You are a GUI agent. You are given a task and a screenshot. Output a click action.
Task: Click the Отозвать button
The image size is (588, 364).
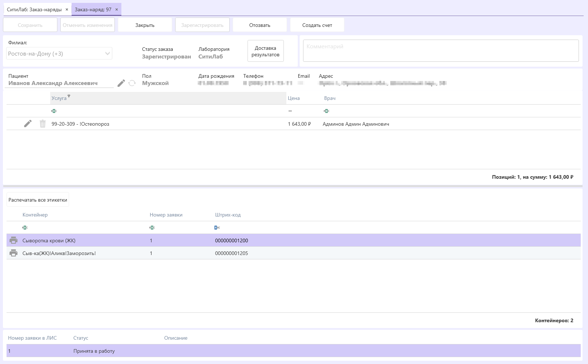tap(260, 25)
